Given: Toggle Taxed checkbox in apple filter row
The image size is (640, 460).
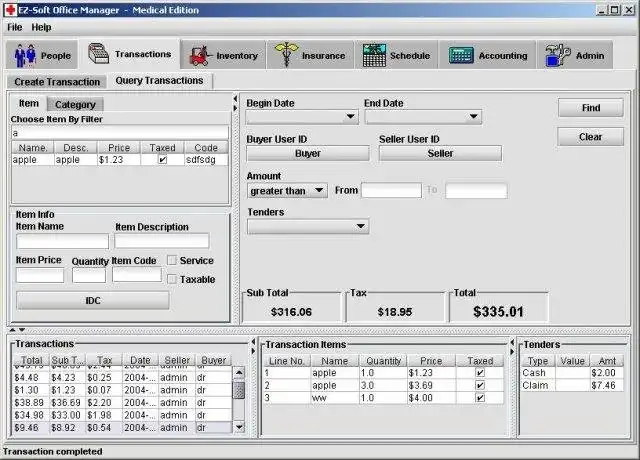Looking at the screenshot, I should pyautogui.click(x=162, y=160).
